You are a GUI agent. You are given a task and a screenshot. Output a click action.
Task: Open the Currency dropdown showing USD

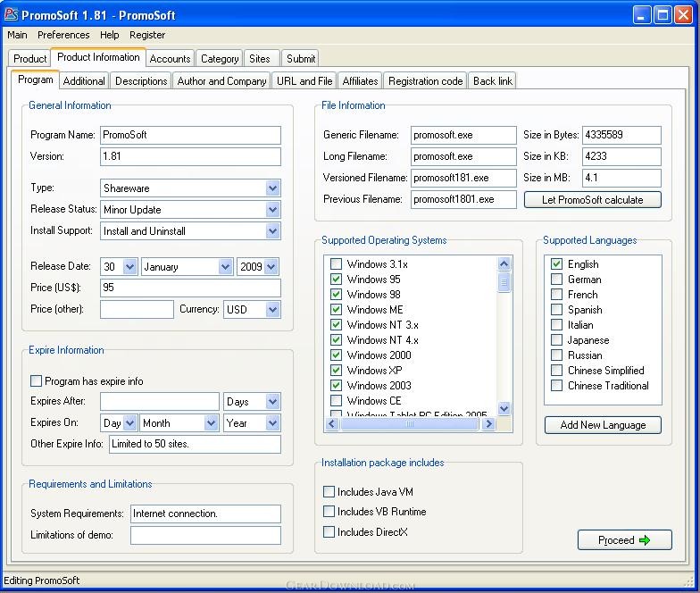(x=273, y=309)
